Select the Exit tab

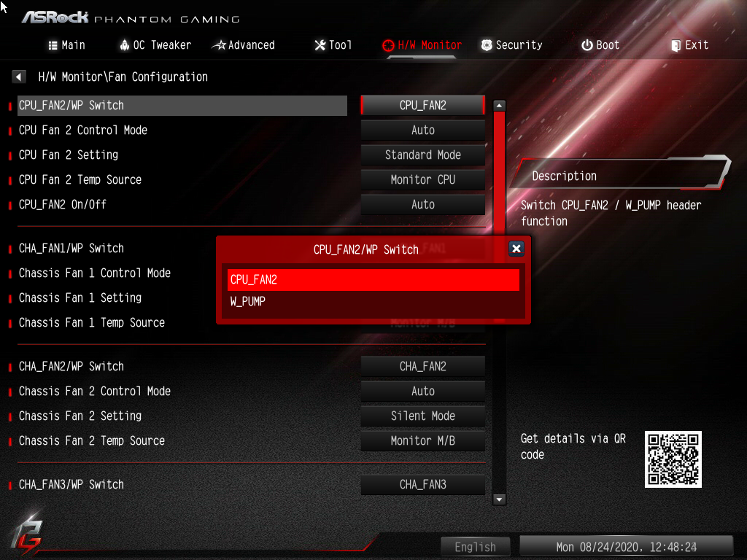[690, 45]
